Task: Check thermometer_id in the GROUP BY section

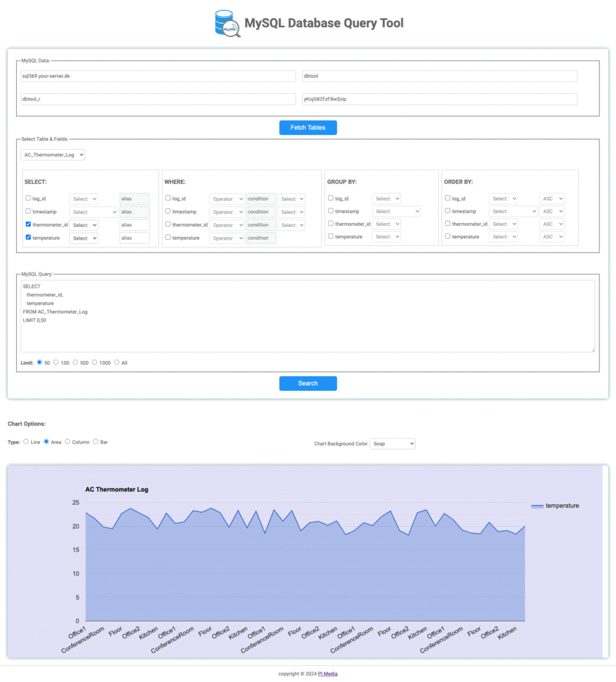Action: [330, 223]
